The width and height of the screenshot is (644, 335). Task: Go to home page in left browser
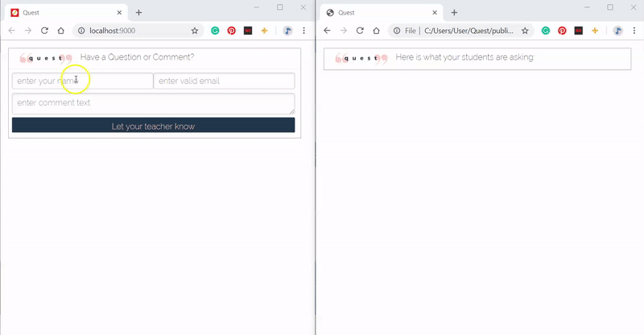(60, 31)
